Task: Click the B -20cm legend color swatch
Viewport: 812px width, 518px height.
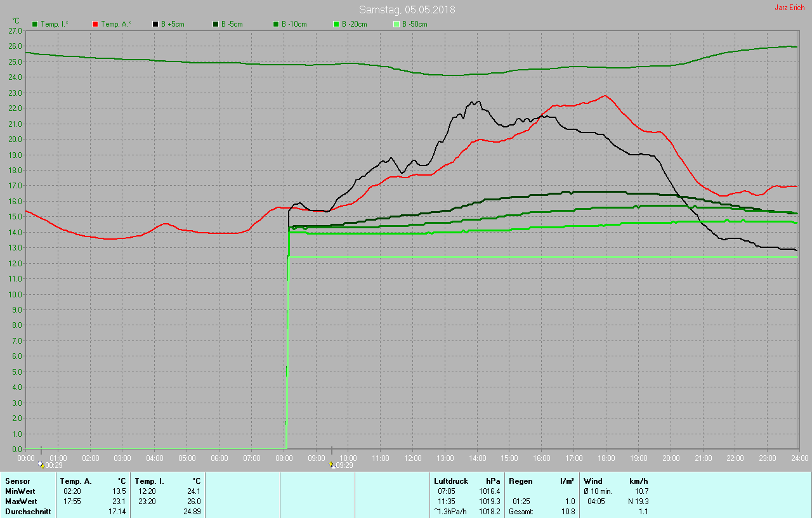Action: [336, 24]
